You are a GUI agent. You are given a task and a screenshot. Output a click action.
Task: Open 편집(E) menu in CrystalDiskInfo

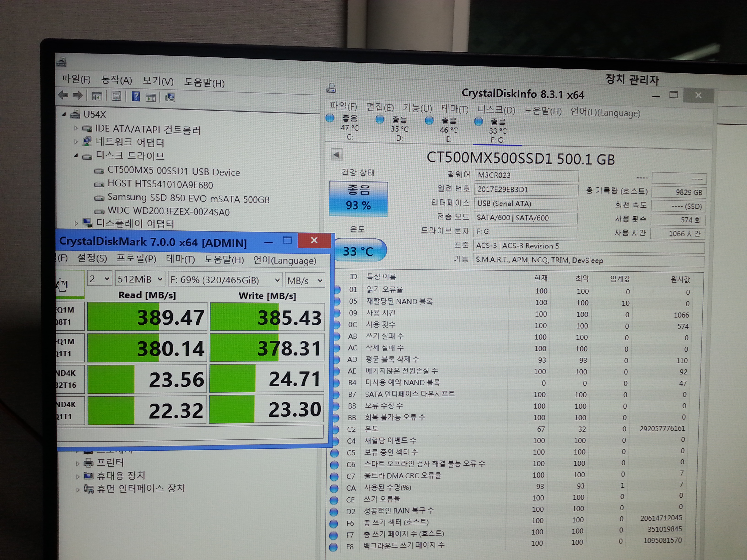pos(380,107)
